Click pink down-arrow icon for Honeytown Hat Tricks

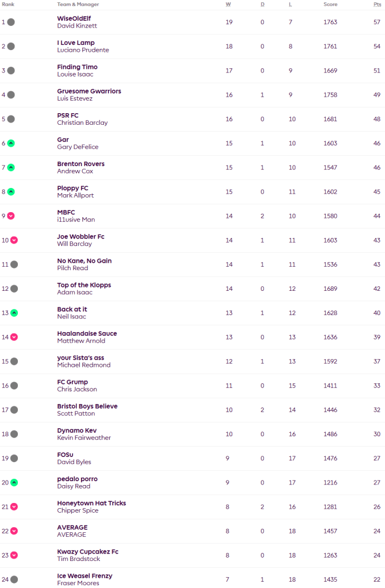(14, 507)
